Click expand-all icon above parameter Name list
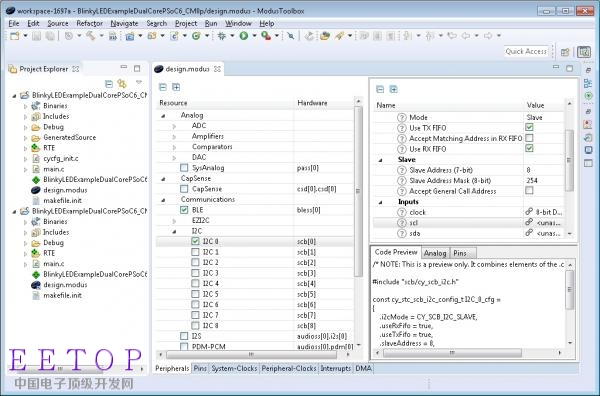The height and width of the screenshot is (396, 600). [393, 89]
